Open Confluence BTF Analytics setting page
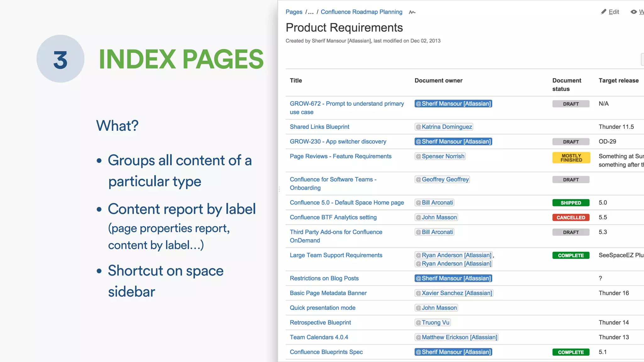Viewport: 644px width, 362px height. tap(333, 217)
